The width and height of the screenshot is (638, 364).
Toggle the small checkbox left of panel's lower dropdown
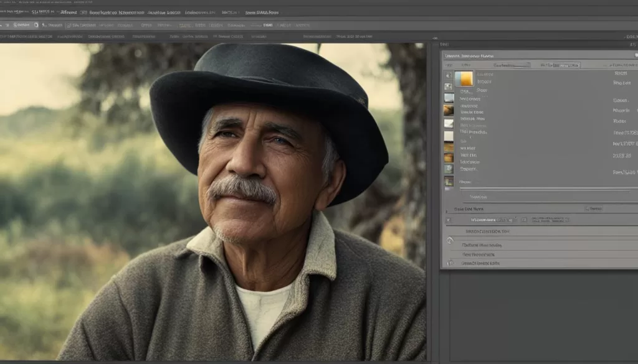[449, 220]
